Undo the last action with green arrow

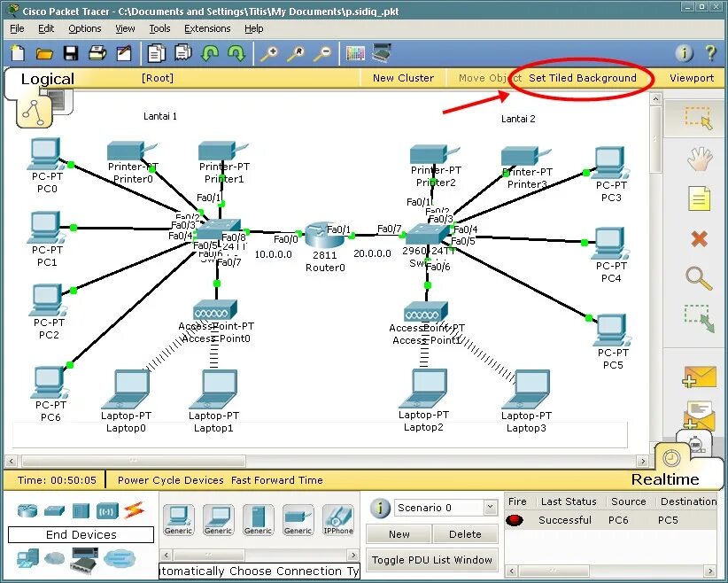tap(210, 53)
